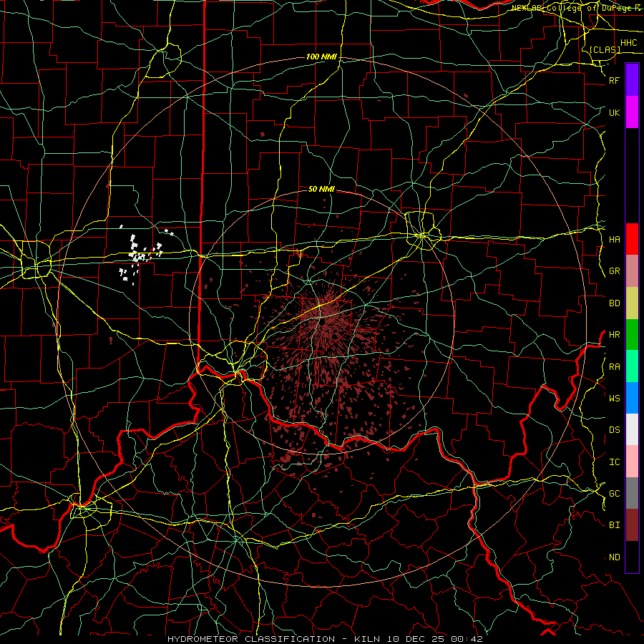Click the ND legend label

point(614,557)
